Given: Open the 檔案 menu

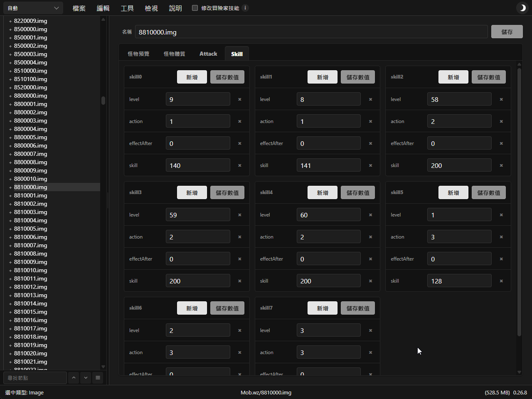Looking at the screenshot, I should point(79,8).
